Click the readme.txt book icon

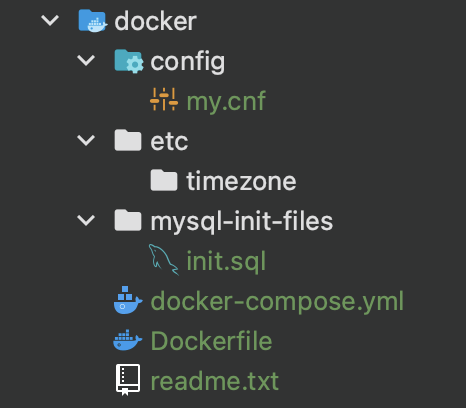coord(128,380)
